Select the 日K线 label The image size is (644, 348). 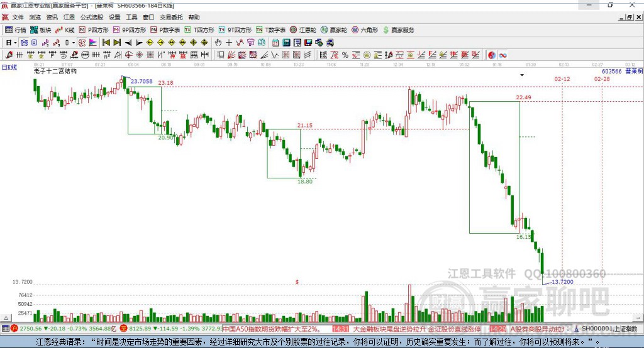(9, 67)
